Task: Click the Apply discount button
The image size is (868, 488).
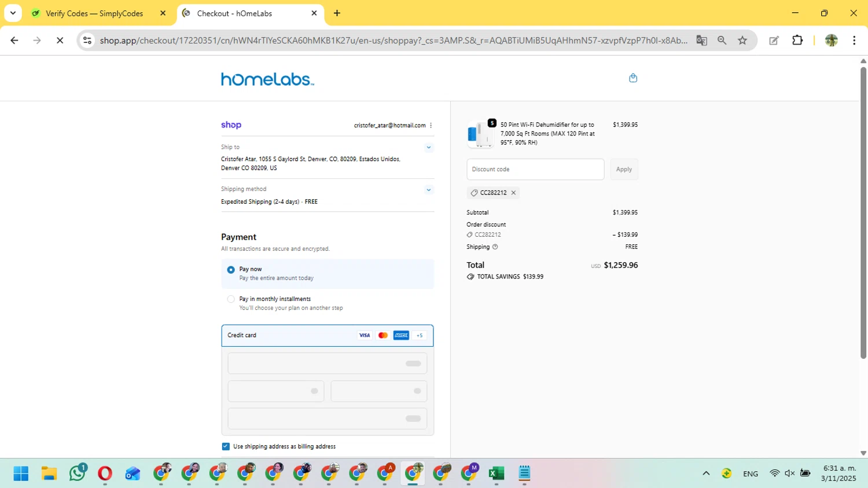Action: (624, 169)
